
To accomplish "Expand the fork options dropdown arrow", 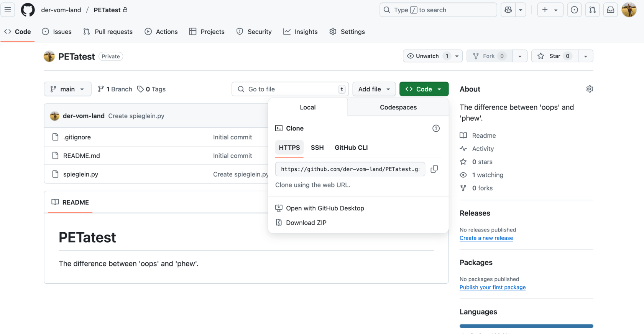I will tap(520, 56).
